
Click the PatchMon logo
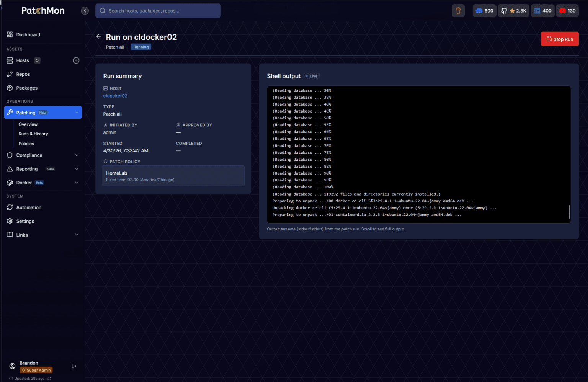point(43,11)
